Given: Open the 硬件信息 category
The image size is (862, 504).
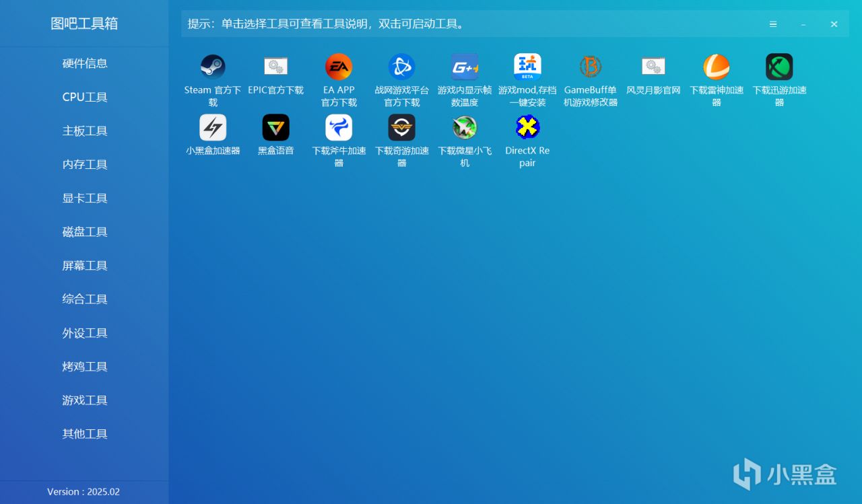Looking at the screenshot, I should pos(85,63).
